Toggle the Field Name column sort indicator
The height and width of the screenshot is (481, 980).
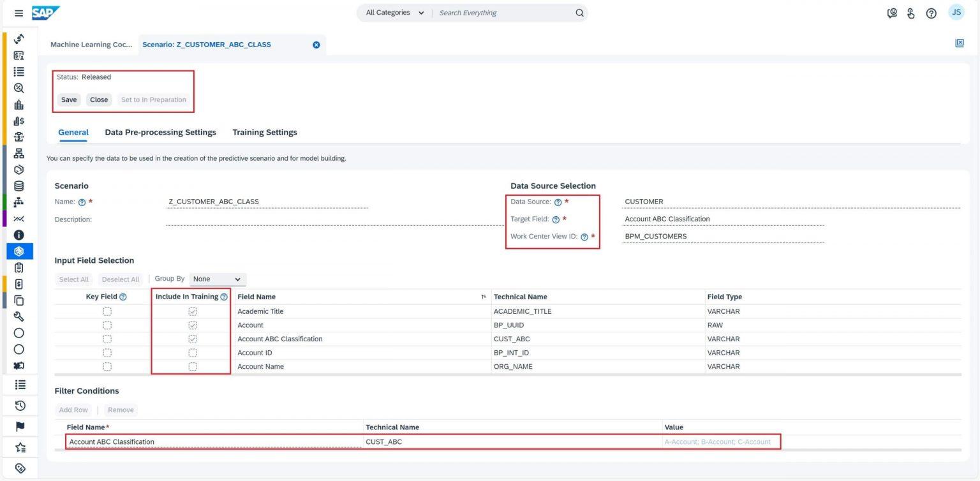(x=484, y=297)
